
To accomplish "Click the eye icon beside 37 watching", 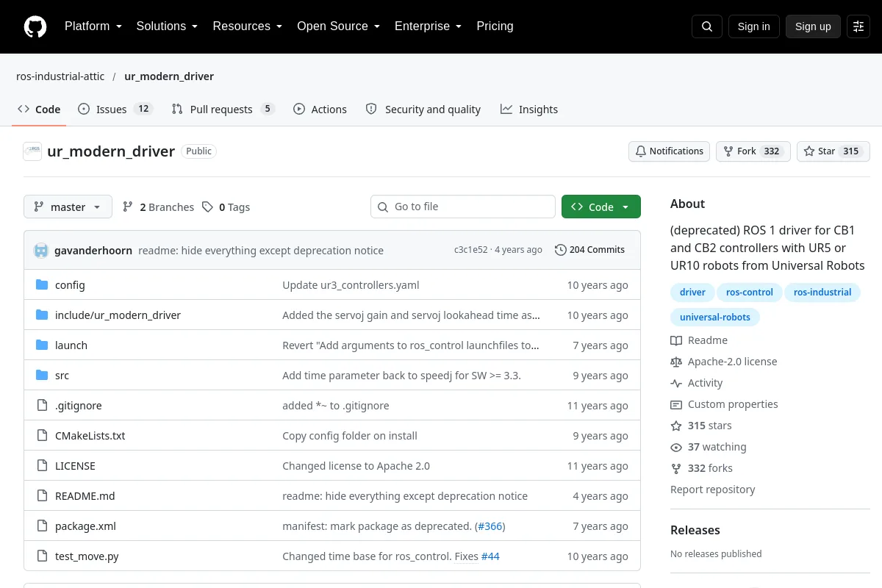I will [676, 447].
